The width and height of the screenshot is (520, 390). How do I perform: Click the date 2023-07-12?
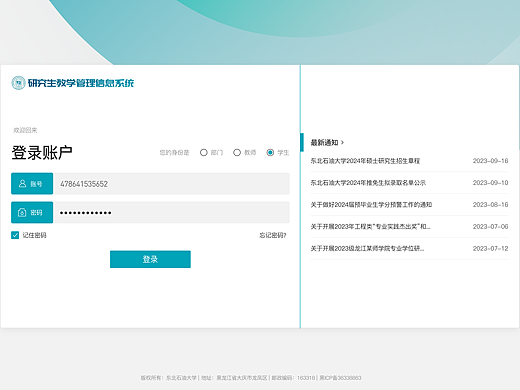490,249
